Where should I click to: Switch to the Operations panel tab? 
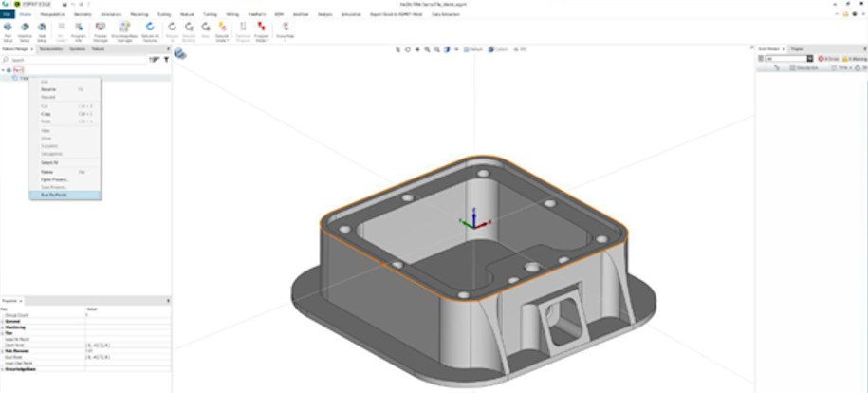[77, 48]
